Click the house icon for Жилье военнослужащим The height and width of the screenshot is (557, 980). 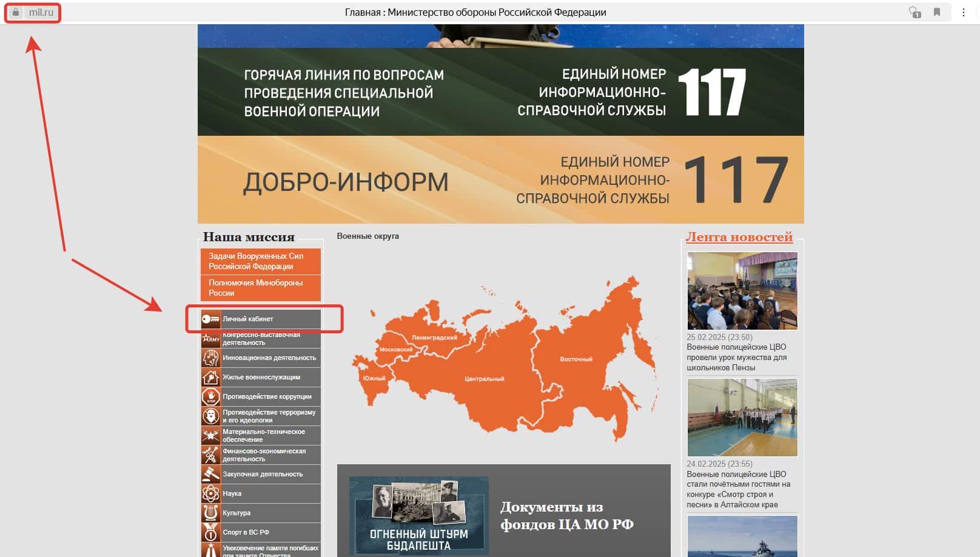click(x=210, y=377)
